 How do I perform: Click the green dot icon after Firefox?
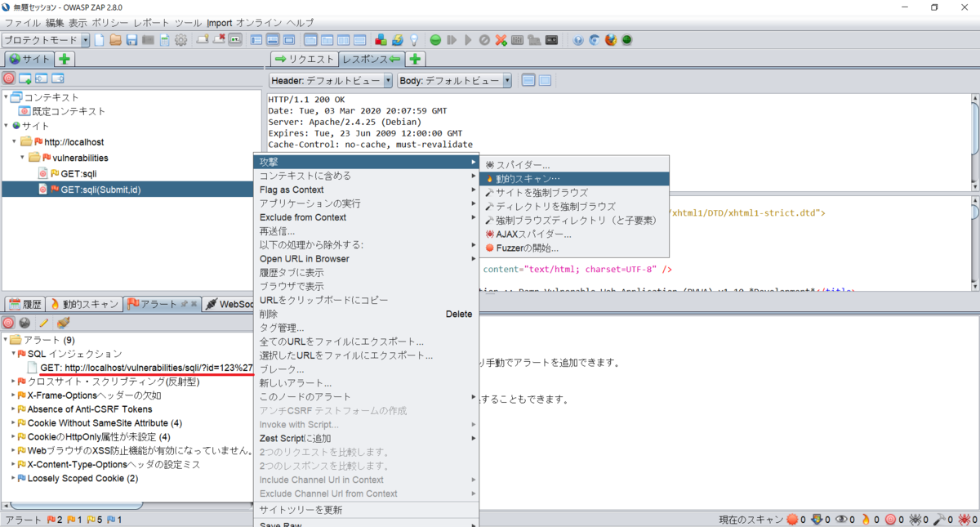626,39
